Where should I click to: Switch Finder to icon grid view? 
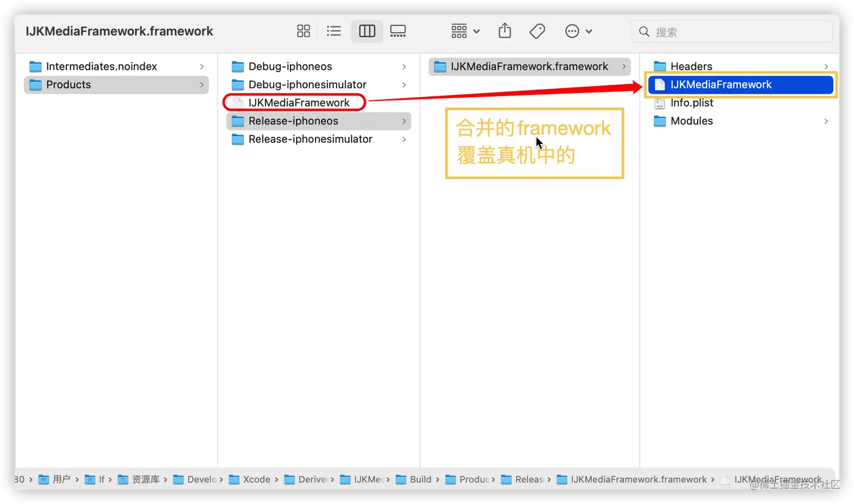(303, 31)
